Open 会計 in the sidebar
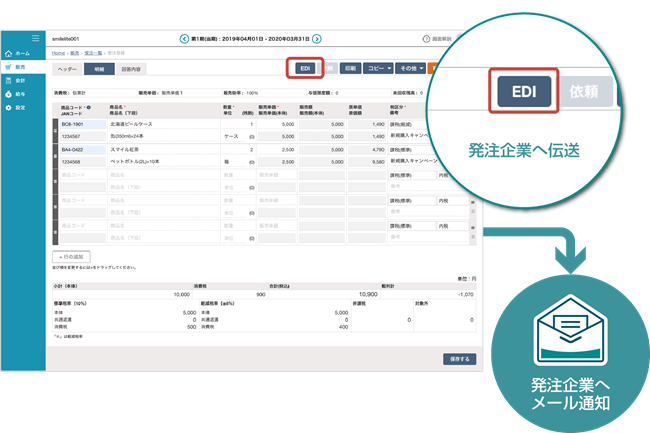 (x=18, y=80)
